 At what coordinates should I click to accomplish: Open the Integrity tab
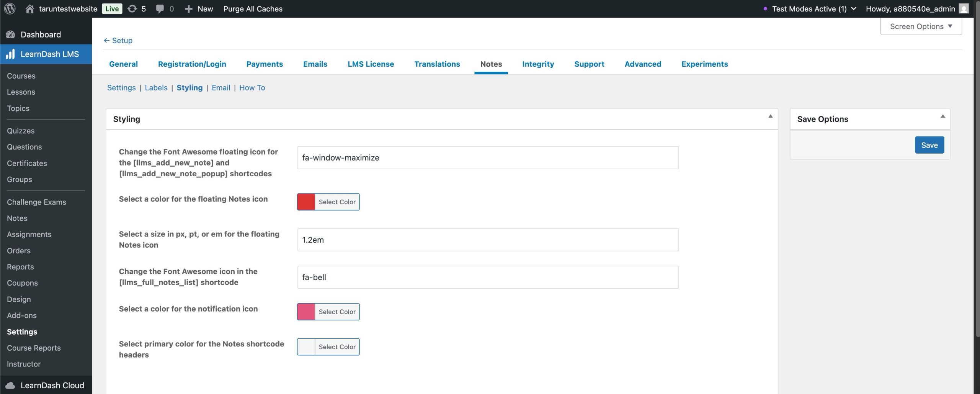[538, 64]
